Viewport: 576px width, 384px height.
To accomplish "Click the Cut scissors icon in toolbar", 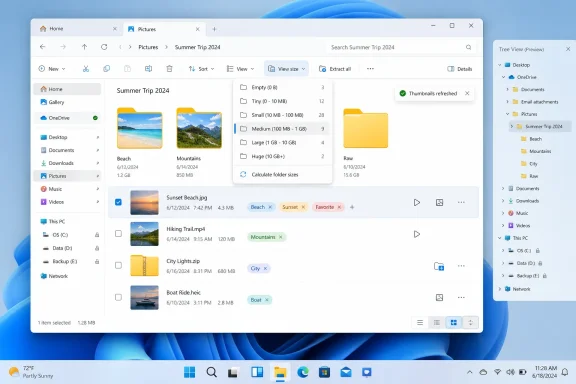I will (x=86, y=69).
